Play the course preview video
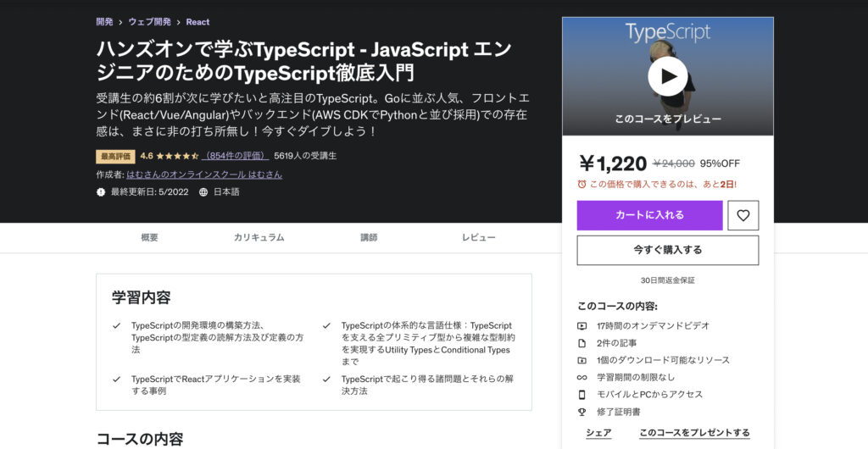Screen dimensions: 868x449 (x=668, y=76)
